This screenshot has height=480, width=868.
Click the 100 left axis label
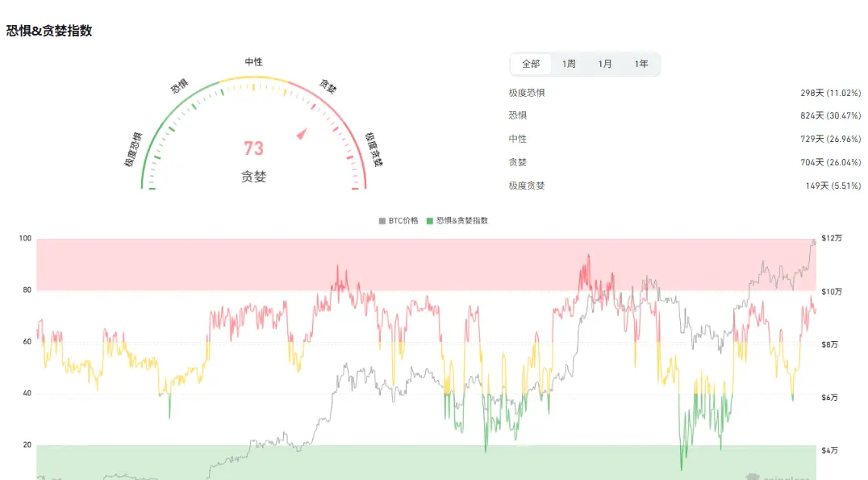click(x=25, y=239)
